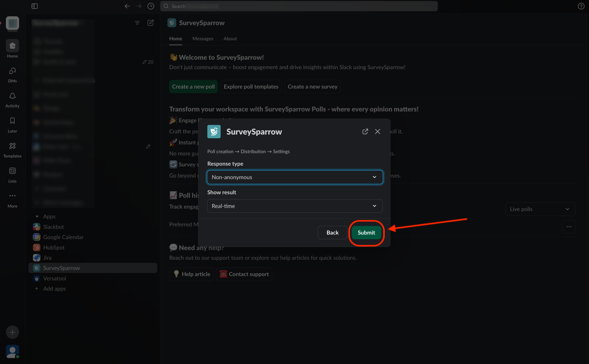
Task: Open the Later bookmark icon
Action: 12,124
